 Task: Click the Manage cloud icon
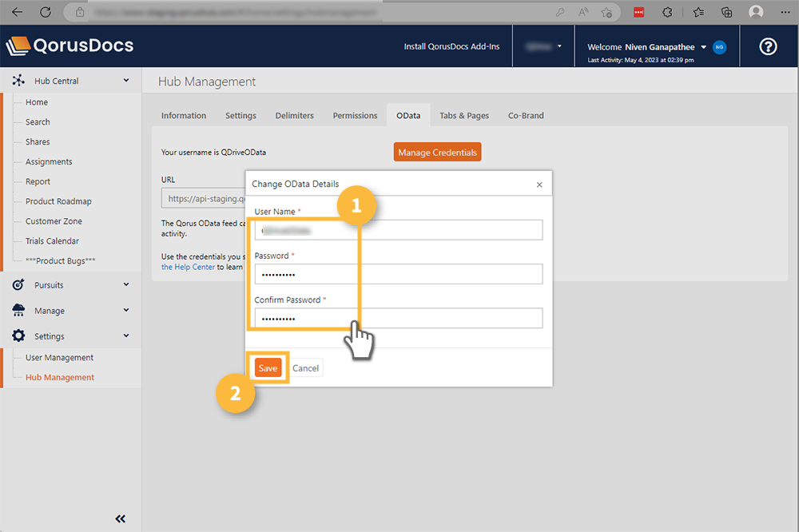18,310
